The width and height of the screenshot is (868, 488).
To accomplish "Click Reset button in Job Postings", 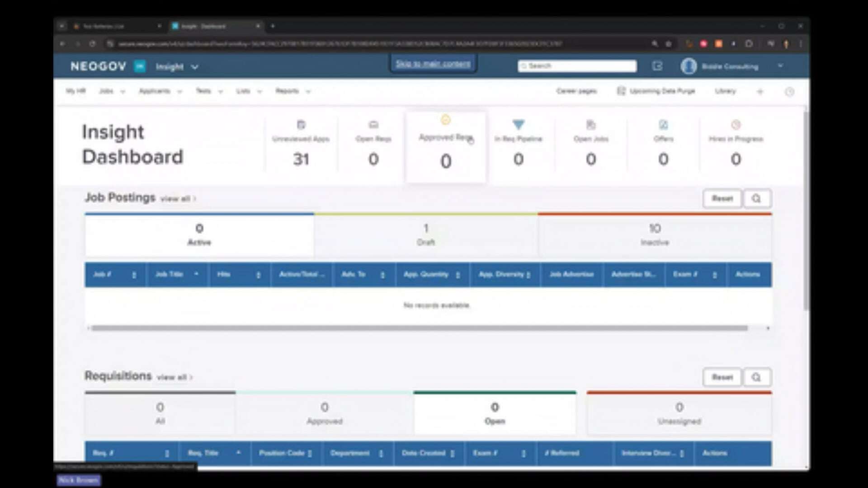I will (722, 198).
